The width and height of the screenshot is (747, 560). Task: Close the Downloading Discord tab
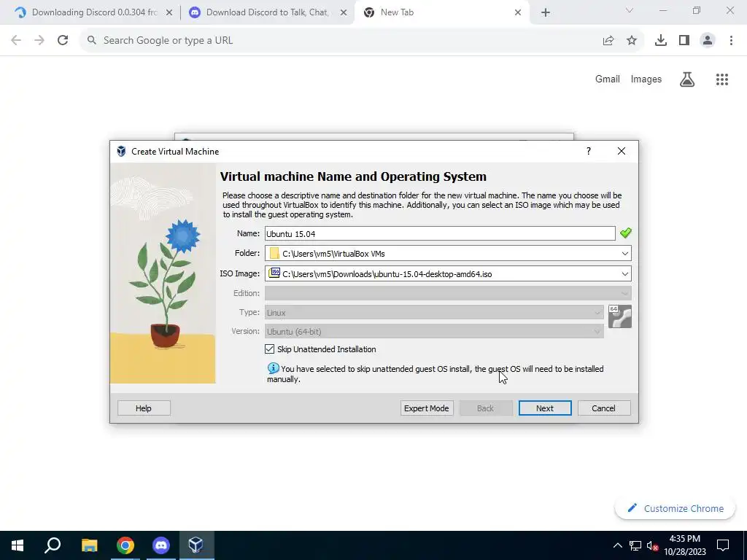(169, 13)
